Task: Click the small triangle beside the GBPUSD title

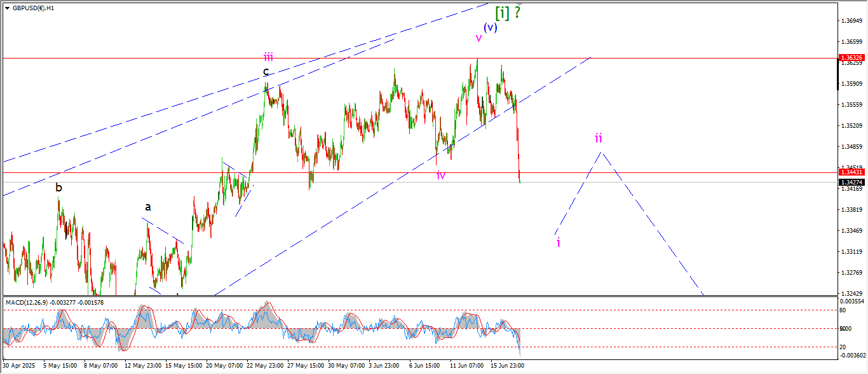Action: coord(7,8)
